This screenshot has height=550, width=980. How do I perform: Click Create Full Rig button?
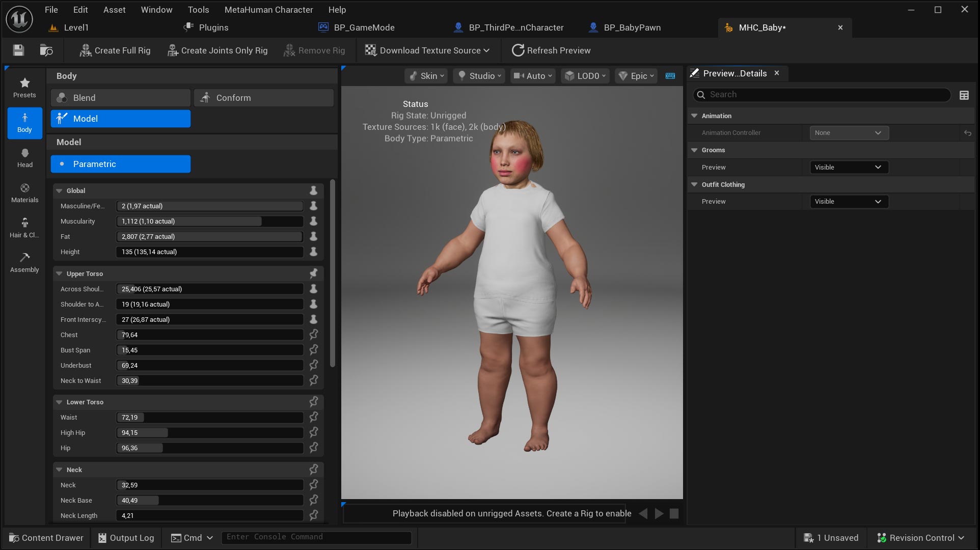coord(115,50)
